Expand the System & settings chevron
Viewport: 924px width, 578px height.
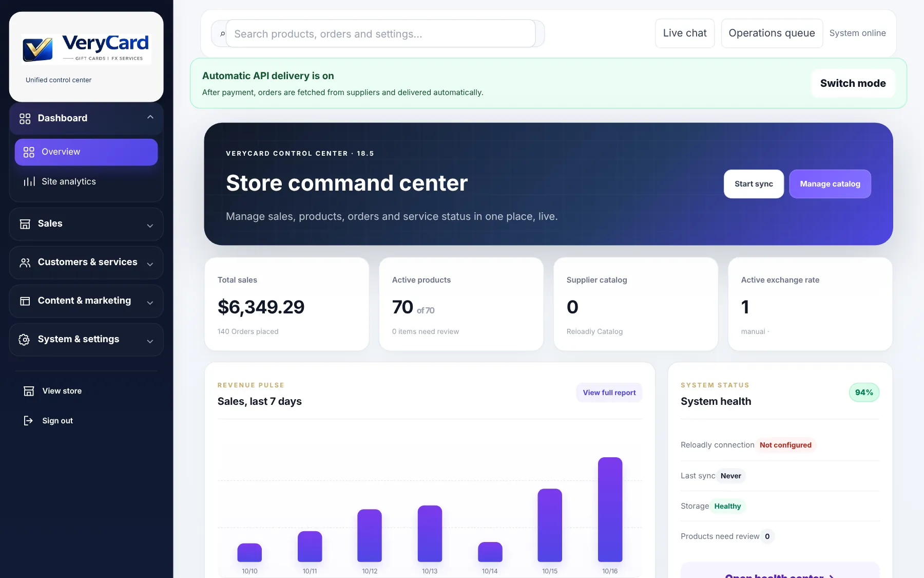pyautogui.click(x=150, y=341)
